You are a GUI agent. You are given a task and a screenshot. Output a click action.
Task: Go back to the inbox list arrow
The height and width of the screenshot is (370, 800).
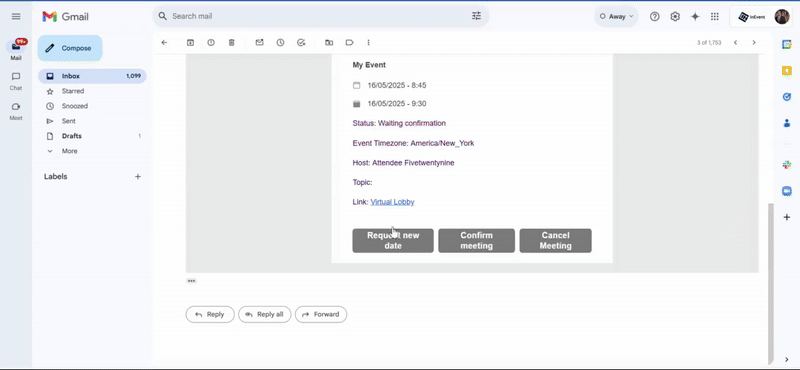[164, 43]
